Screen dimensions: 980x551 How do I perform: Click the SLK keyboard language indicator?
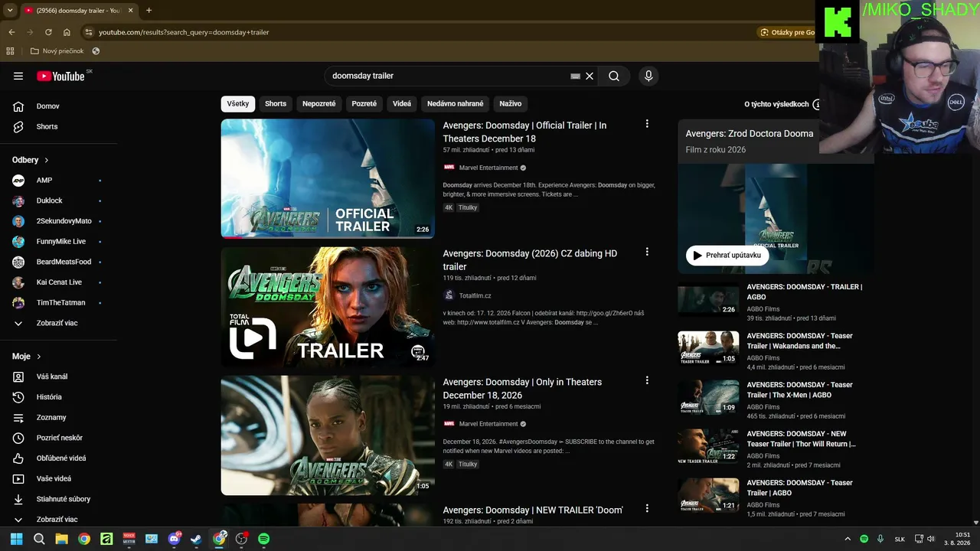tap(900, 539)
